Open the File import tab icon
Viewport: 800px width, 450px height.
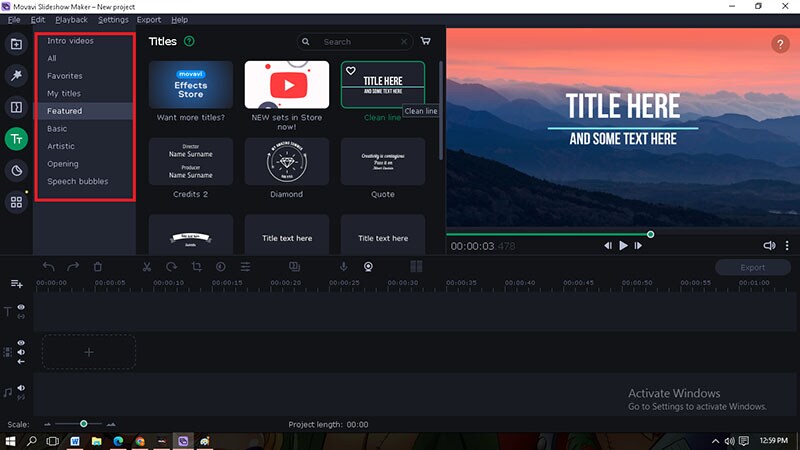pos(16,44)
